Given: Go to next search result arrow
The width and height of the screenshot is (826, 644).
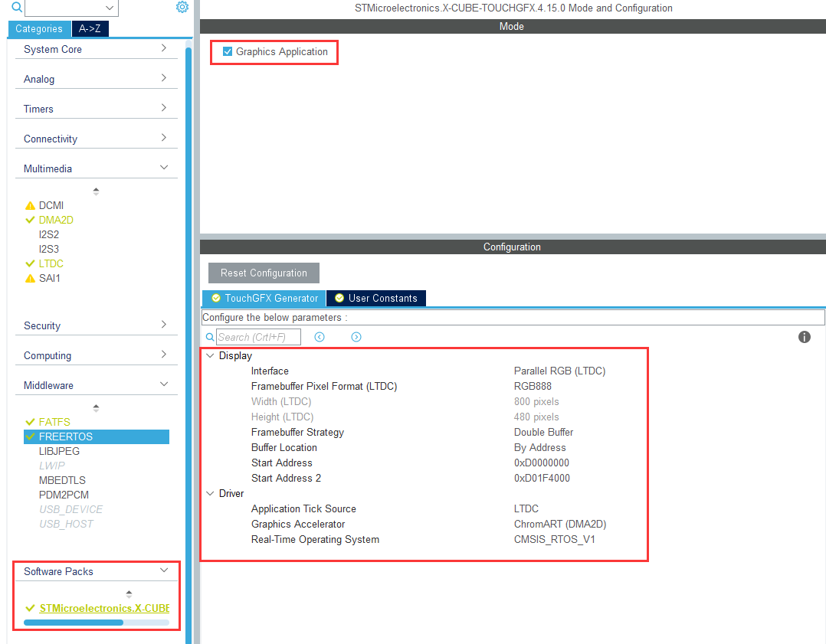Looking at the screenshot, I should tap(356, 337).
